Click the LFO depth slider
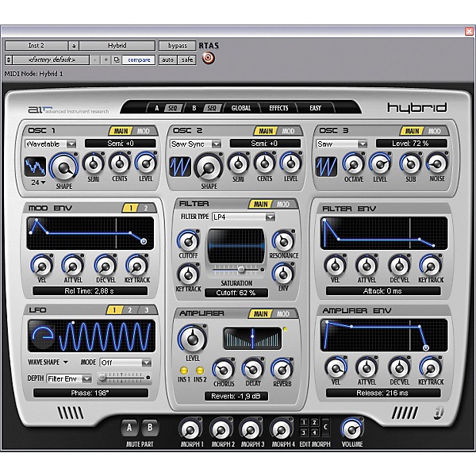Screen dimensions: 476x476 (x=124, y=378)
